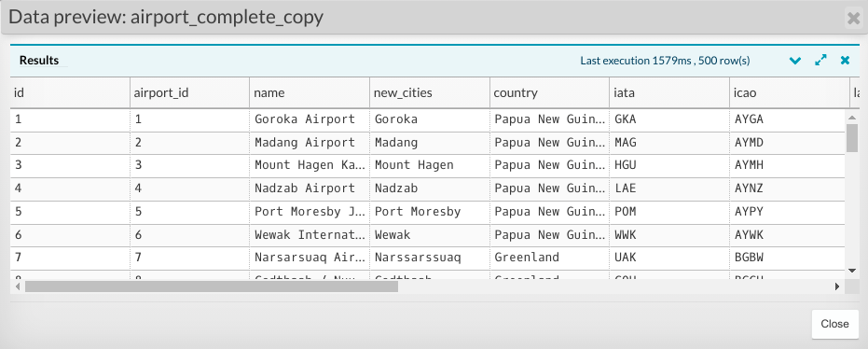The width and height of the screenshot is (868, 349).
Task: Click the Wewak city cell
Action: click(430, 235)
